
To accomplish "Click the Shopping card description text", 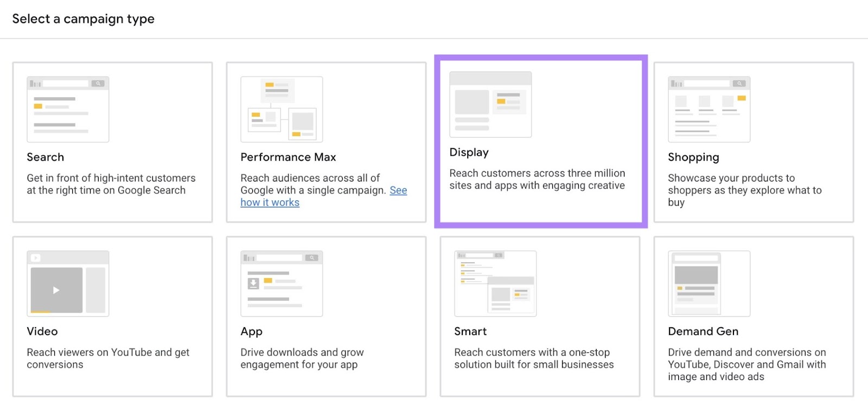I will (744, 190).
